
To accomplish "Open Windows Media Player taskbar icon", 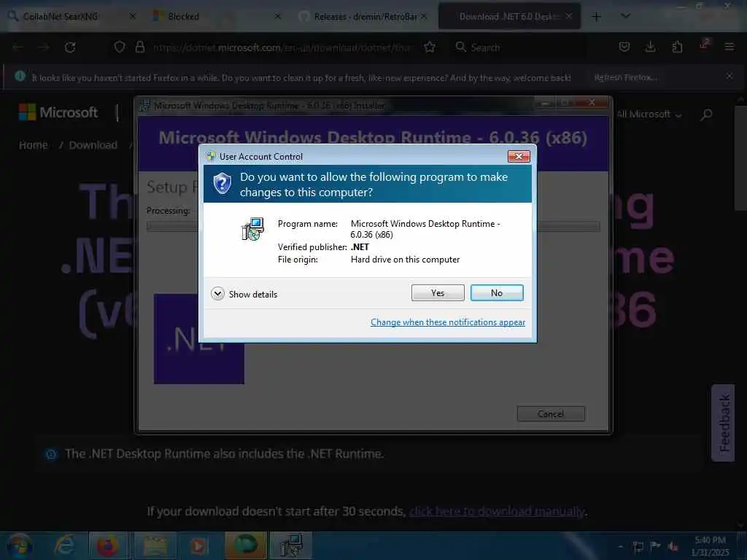I will point(199,545).
